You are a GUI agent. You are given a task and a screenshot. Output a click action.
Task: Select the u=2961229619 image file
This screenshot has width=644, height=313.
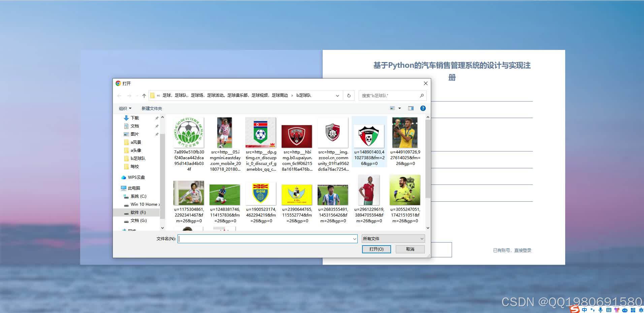[x=369, y=199]
